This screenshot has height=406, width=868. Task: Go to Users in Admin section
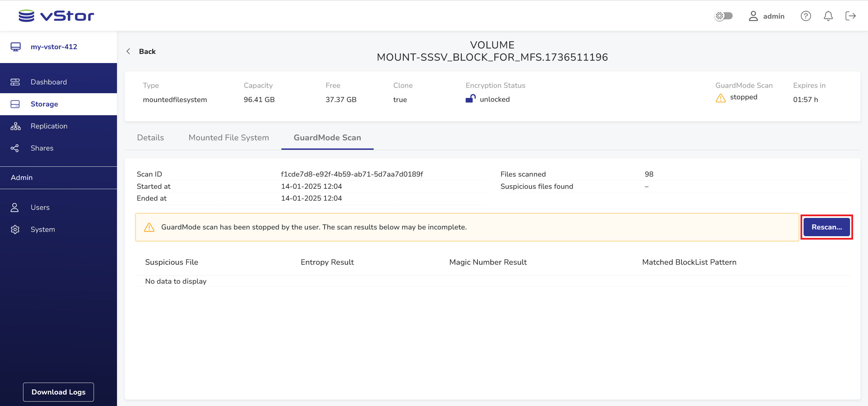tap(40, 207)
